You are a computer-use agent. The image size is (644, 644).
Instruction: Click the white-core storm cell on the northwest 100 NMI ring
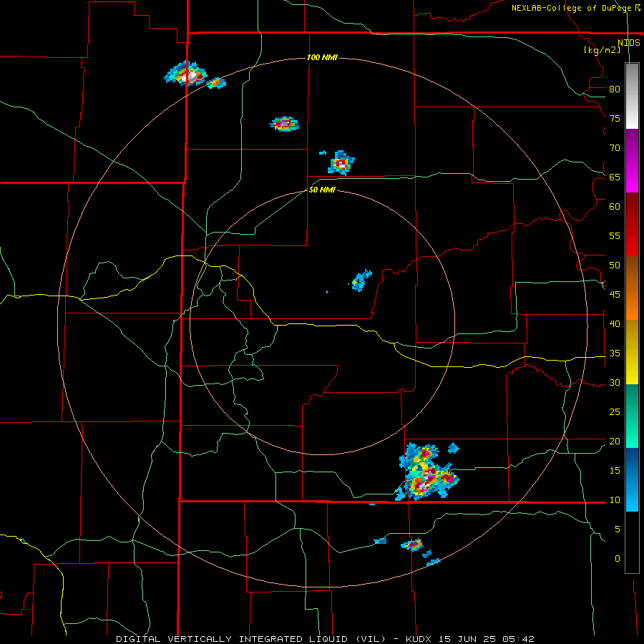click(x=185, y=74)
